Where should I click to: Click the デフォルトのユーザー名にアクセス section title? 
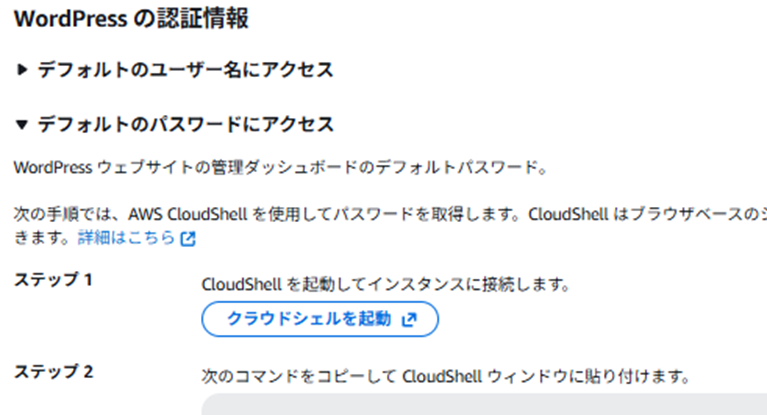coord(185,70)
